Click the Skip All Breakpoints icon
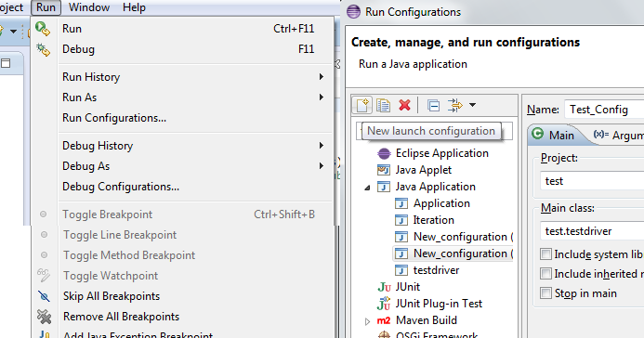The height and width of the screenshot is (338, 644). coord(44,296)
